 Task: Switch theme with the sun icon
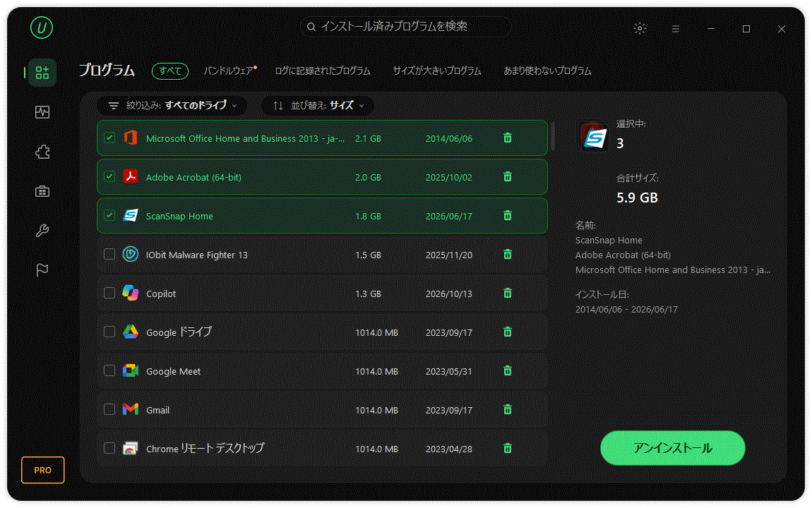(x=640, y=28)
